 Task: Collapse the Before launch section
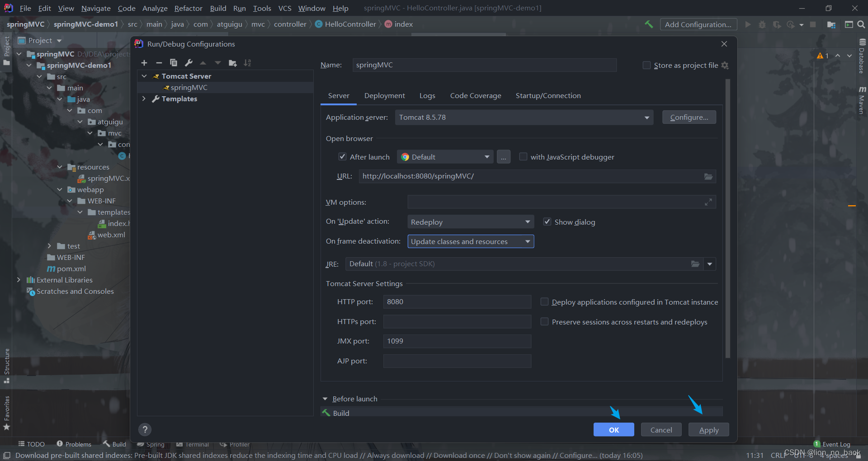tap(325, 399)
